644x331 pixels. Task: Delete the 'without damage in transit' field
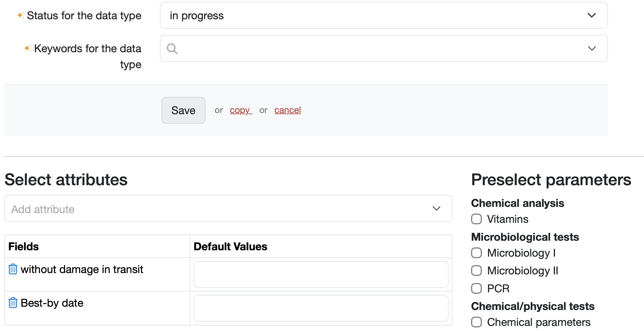point(13,269)
